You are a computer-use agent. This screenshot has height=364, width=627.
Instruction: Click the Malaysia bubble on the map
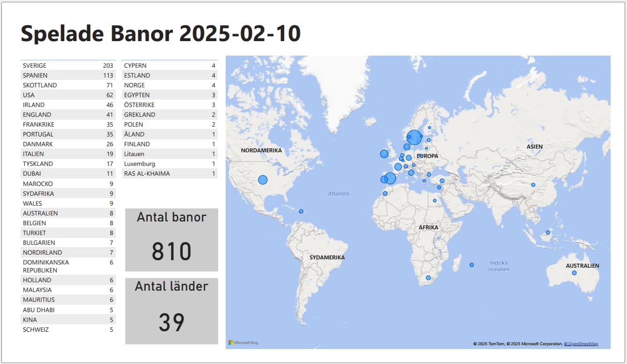pyautogui.click(x=548, y=232)
